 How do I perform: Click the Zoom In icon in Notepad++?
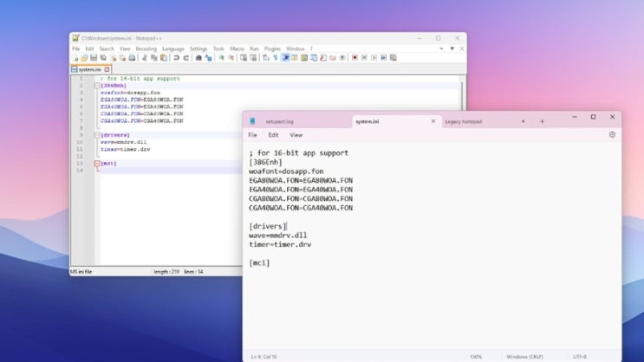pos(221,58)
